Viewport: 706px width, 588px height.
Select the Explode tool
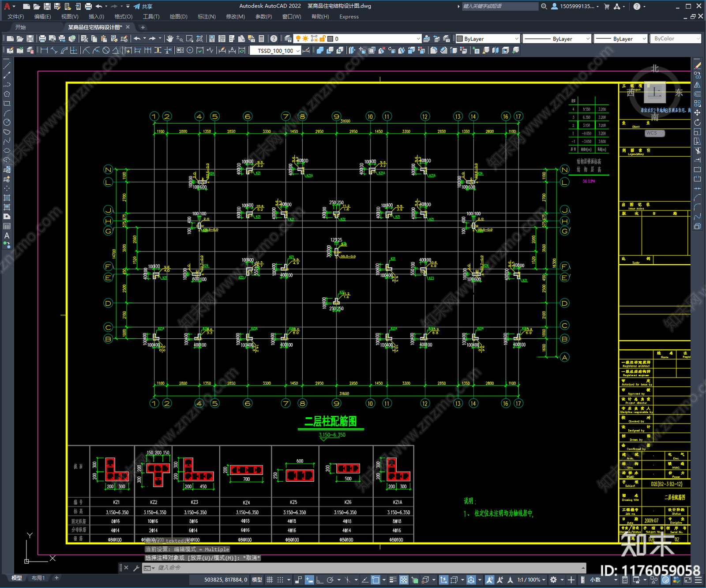[698, 226]
